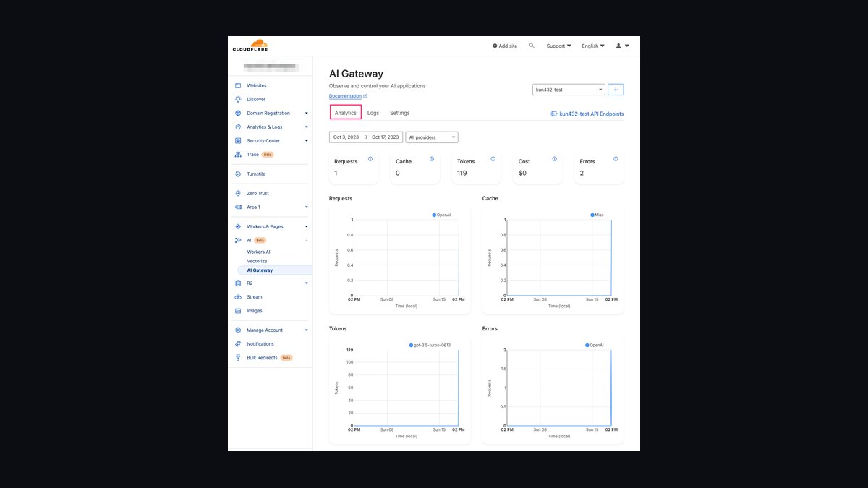This screenshot has width=868, height=488.
Task: Toggle OpenAI legend in Errors chart
Action: (x=595, y=345)
